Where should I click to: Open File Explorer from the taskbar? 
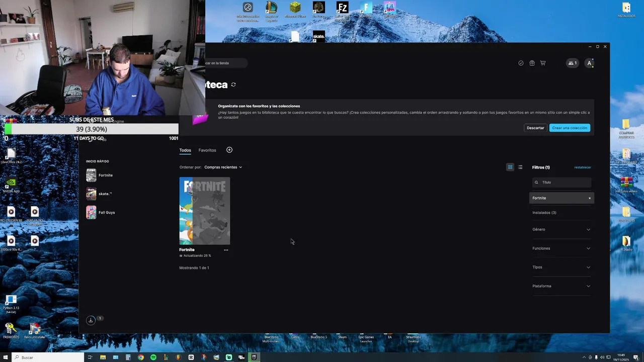(x=103, y=357)
